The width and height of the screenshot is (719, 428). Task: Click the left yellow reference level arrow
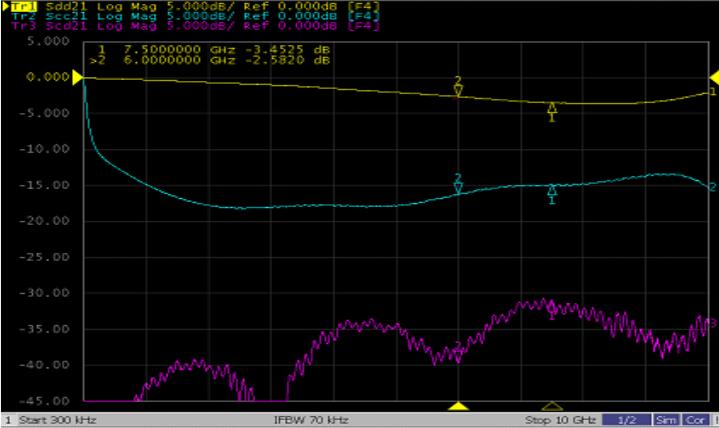coord(76,77)
